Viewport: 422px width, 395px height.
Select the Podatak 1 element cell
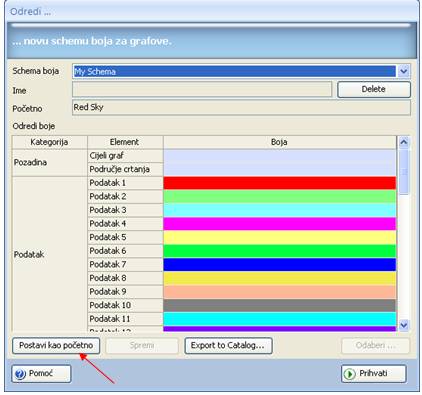(x=125, y=183)
